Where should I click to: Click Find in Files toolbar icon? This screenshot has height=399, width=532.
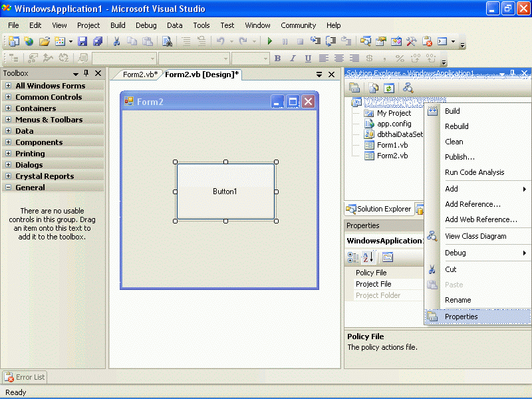coord(167,41)
